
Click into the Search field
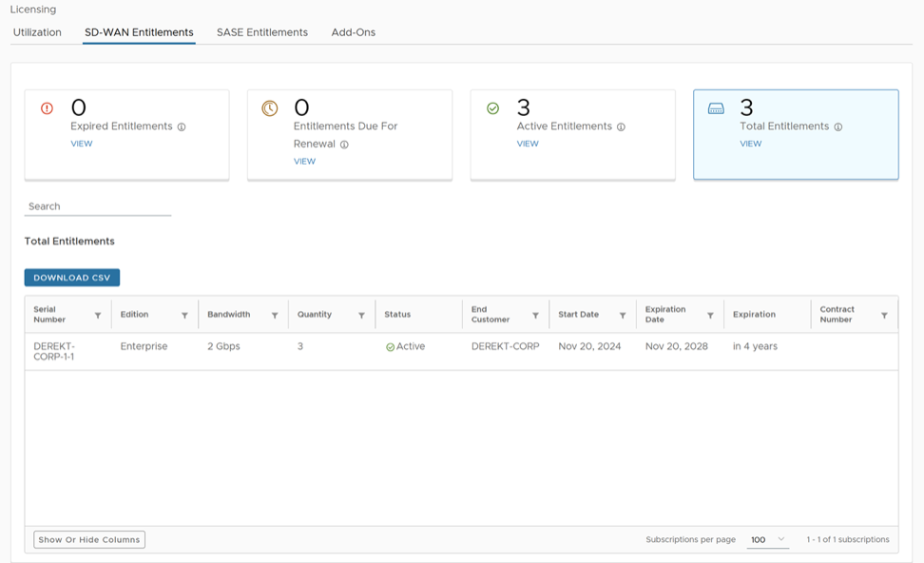[x=97, y=206]
